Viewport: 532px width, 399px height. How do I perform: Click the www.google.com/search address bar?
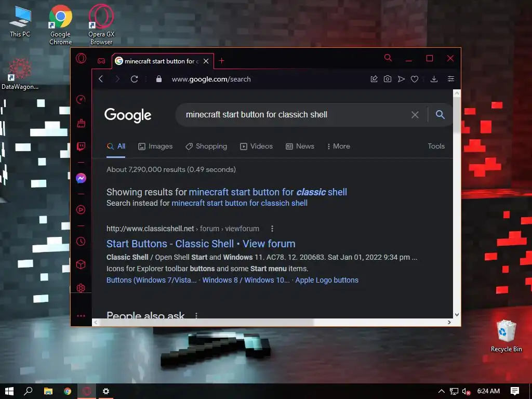(211, 79)
